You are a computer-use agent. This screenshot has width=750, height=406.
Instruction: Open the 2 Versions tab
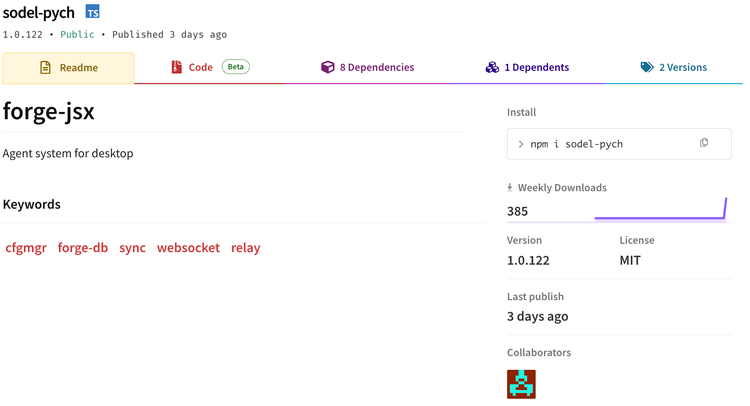[673, 67]
